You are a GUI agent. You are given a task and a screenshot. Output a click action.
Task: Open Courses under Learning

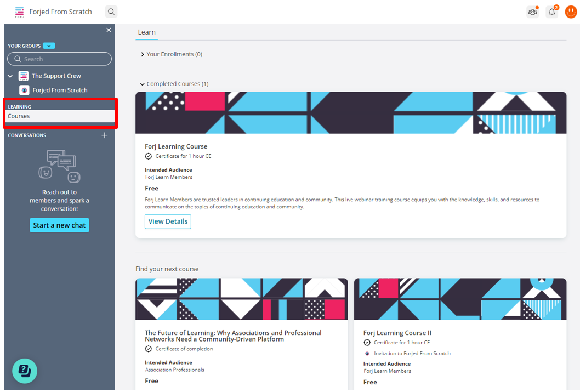click(60, 116)
